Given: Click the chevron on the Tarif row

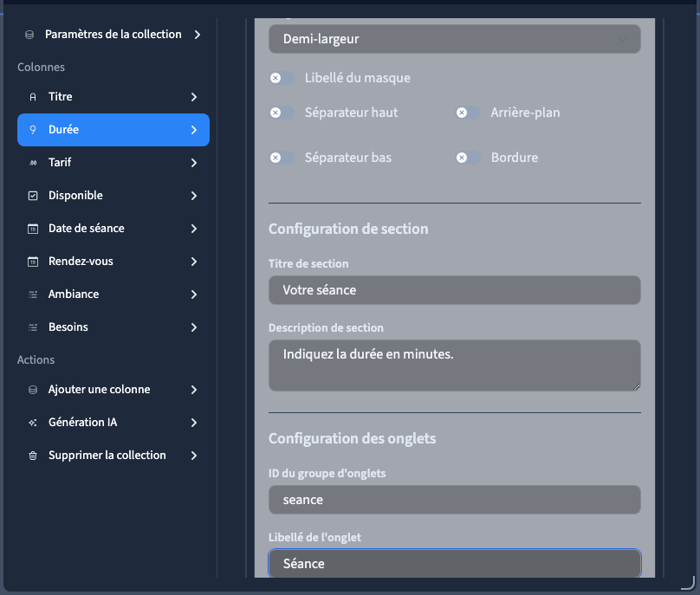Looking at the screenshot, I should pyautogui.click(x=194, y=163).
